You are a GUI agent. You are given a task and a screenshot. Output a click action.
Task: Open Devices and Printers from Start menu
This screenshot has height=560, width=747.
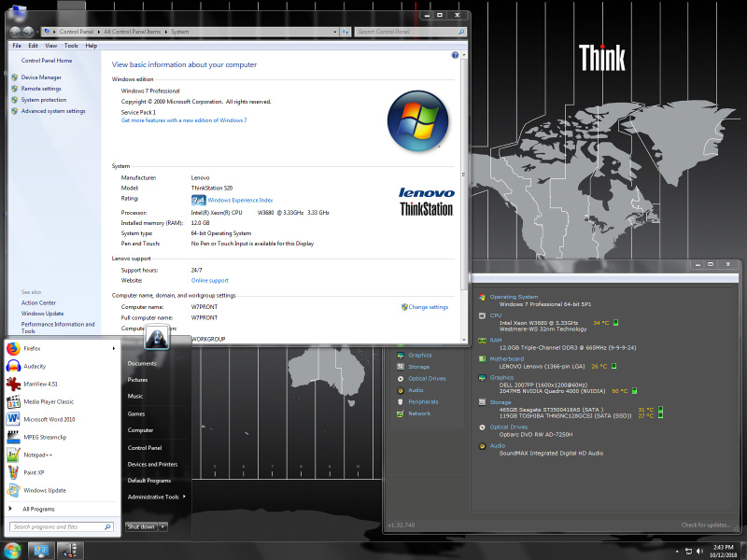(x=152, y=464)
